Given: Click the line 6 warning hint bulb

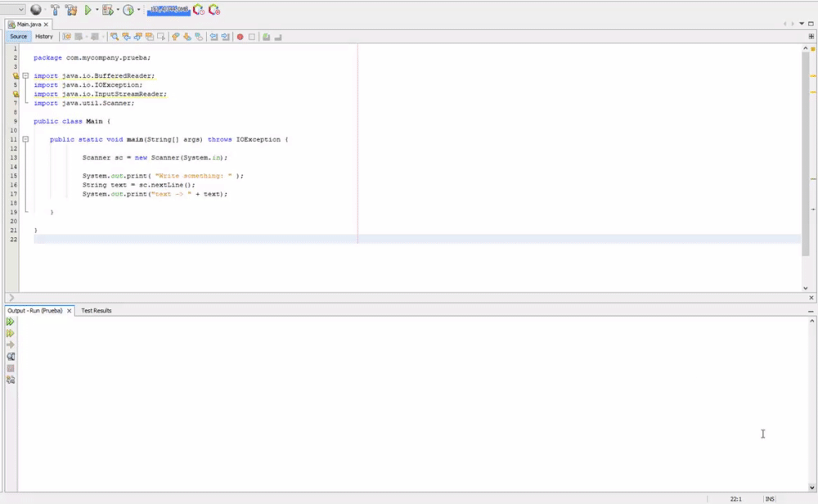Looking at the screenshot, I should point(16,94).
